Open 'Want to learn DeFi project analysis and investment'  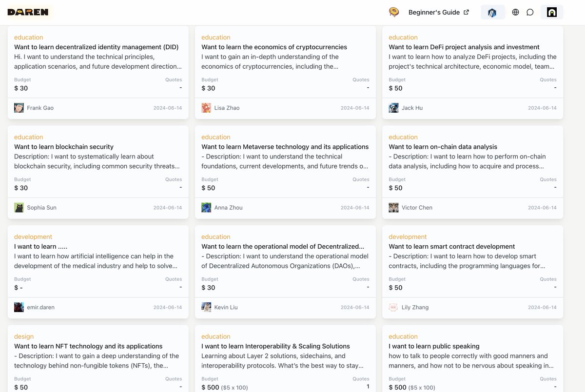464,47
